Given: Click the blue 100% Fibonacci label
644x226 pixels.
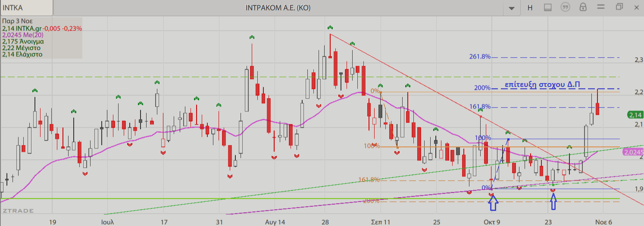Looking at the screenshot, I should click(x=482, y=138).
